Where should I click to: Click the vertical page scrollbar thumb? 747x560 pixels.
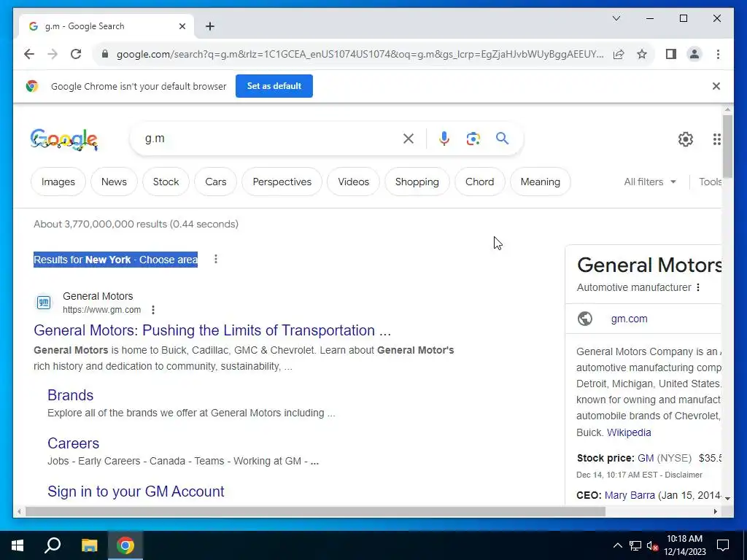(x=727, y=146)
